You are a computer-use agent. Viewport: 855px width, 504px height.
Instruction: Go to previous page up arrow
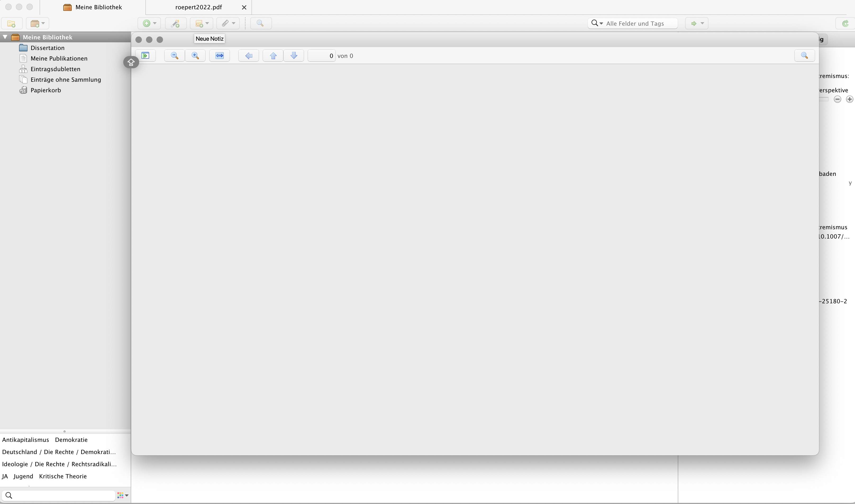click(x=273, y=56)
